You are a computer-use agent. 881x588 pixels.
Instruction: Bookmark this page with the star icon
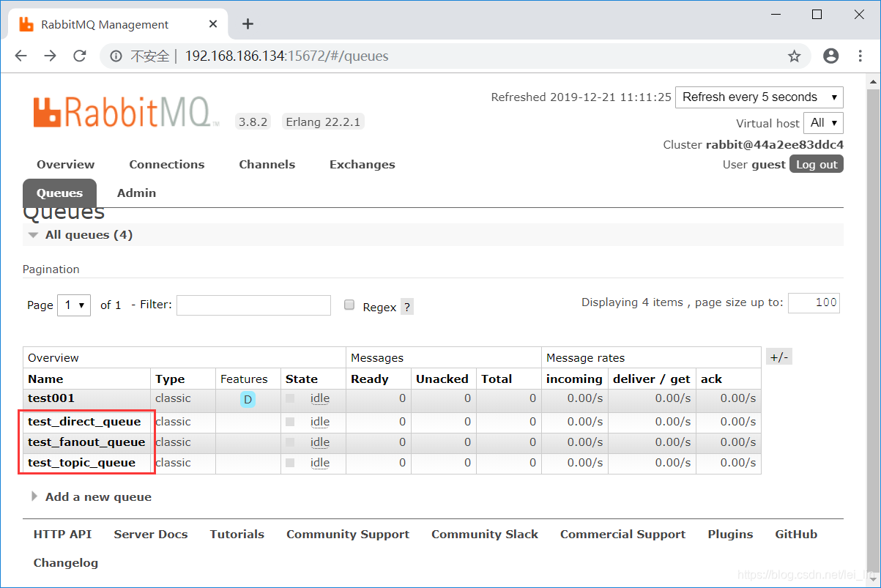tap(794, 56)
